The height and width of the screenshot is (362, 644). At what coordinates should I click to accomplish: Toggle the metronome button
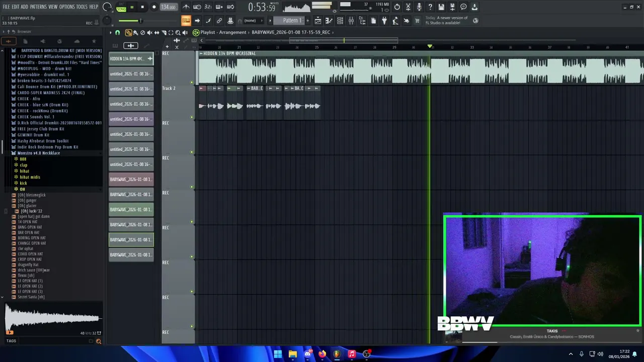pyautogui.click(x=187, y=7)
